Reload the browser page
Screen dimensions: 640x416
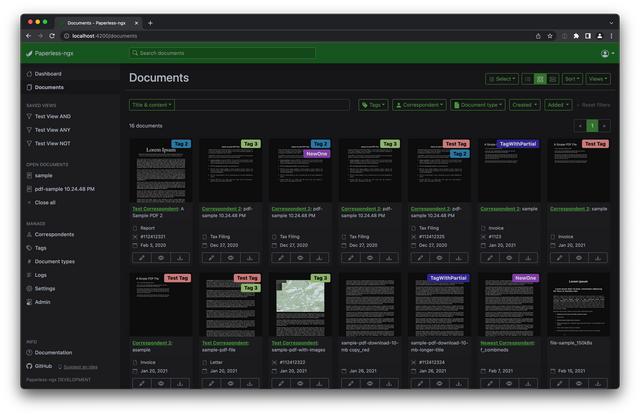(52, 36)
